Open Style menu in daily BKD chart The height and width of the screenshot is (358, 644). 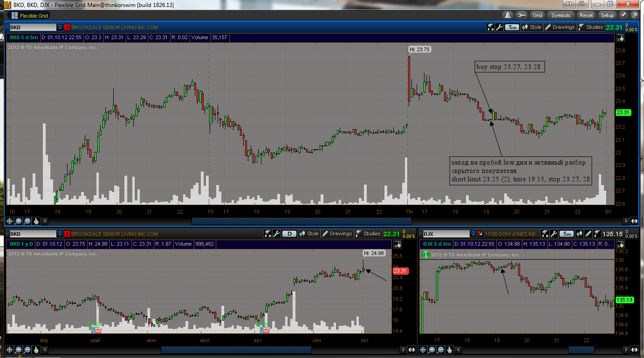309,234
